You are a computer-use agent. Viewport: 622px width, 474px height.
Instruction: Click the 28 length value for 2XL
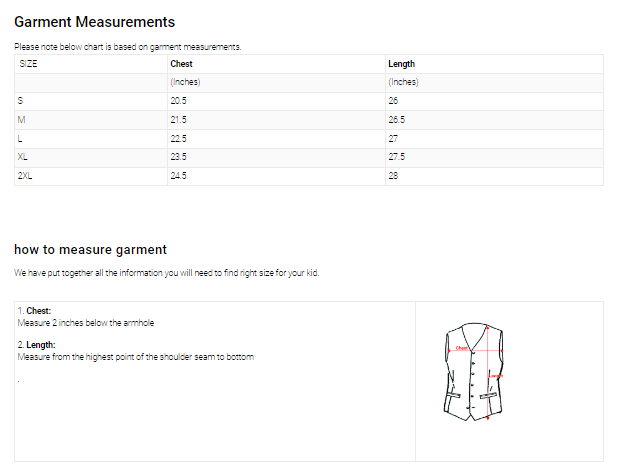click(x=393, y=176)
